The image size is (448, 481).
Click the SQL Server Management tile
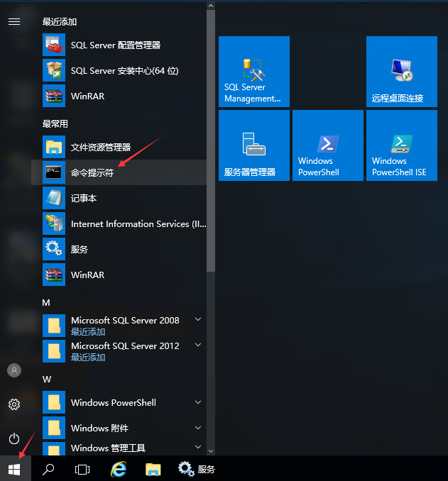[253, 72]
